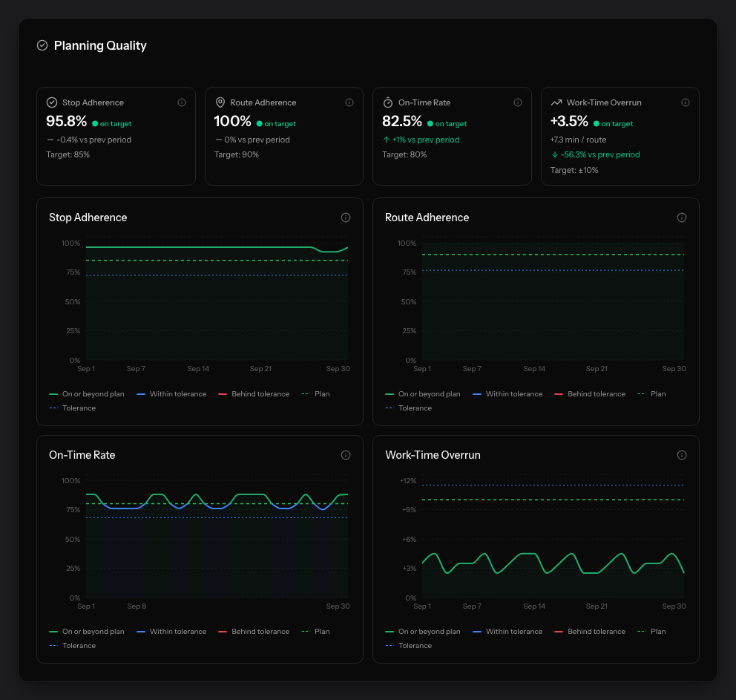Toggle Plan series in Work-Time Overrun legend

pyautogui.click(x=651, y=632)
